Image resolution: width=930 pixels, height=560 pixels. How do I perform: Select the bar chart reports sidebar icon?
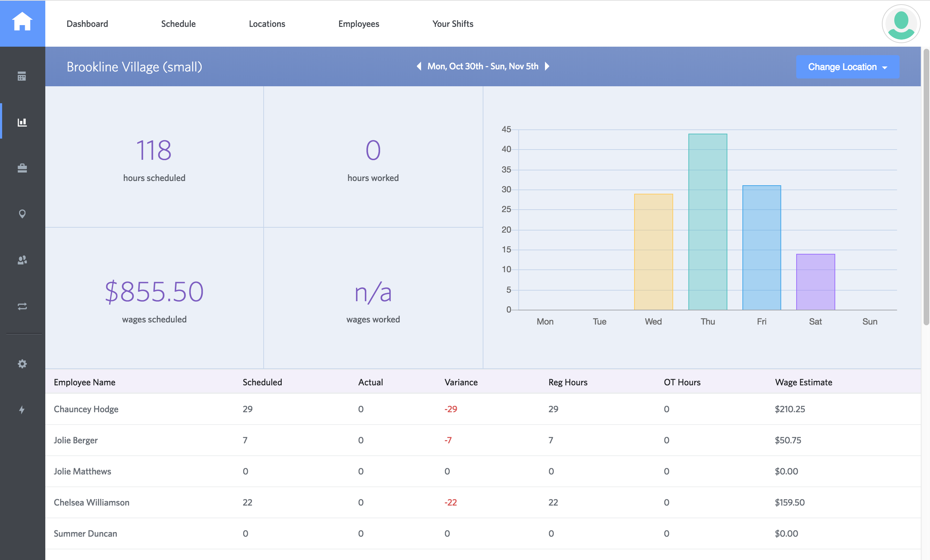tap(22, 122)
